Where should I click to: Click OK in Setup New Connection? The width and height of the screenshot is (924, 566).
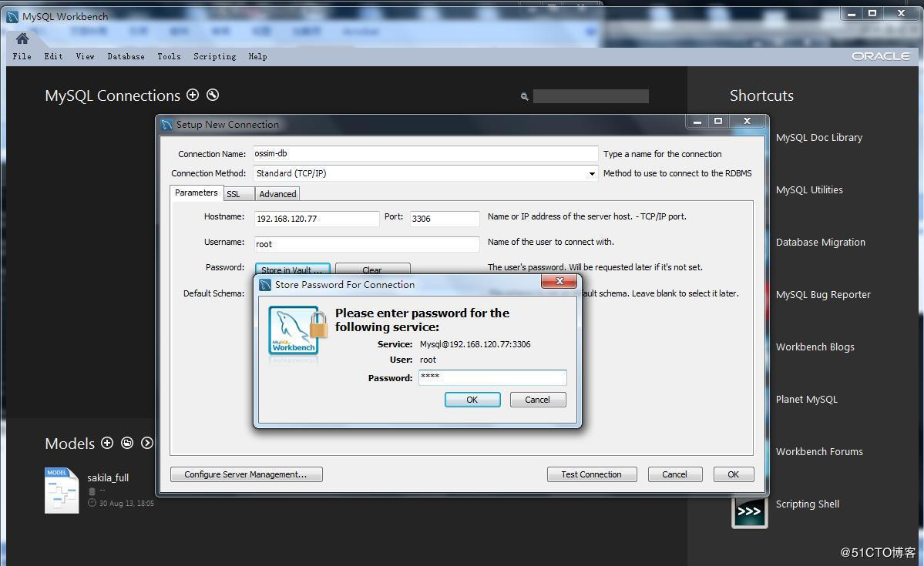pos(734,474)
